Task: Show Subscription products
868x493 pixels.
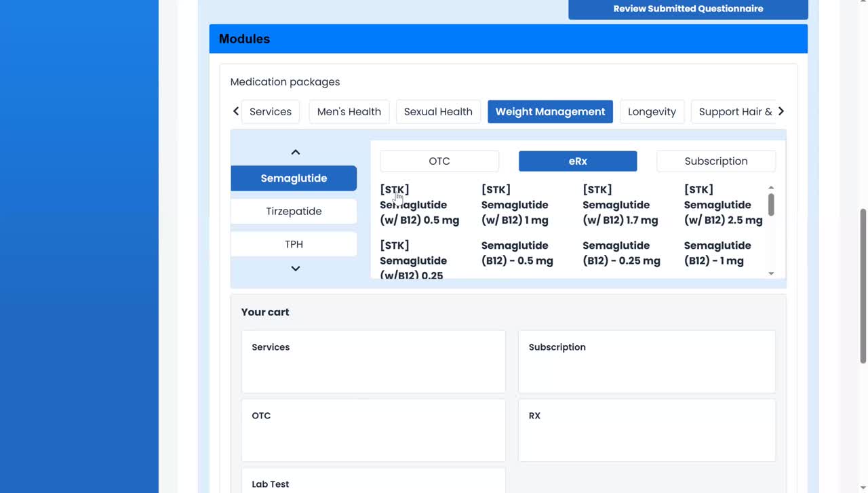Action: [x=716, y=161]
